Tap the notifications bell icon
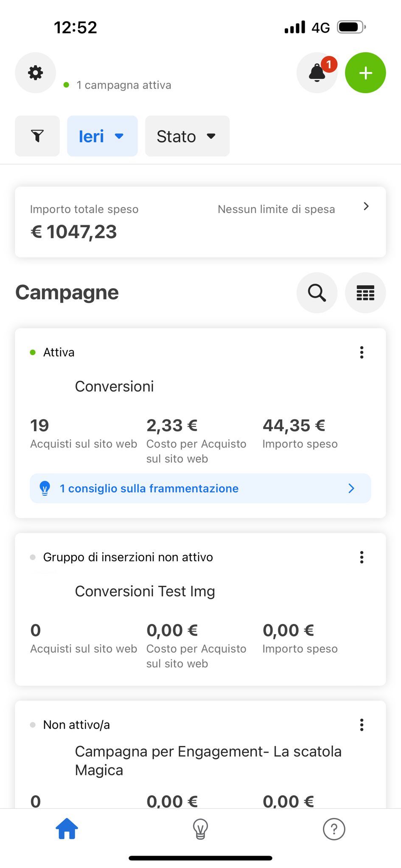This screenshot has width=401, height=868. pyautogui.click(x=317, y=73)
